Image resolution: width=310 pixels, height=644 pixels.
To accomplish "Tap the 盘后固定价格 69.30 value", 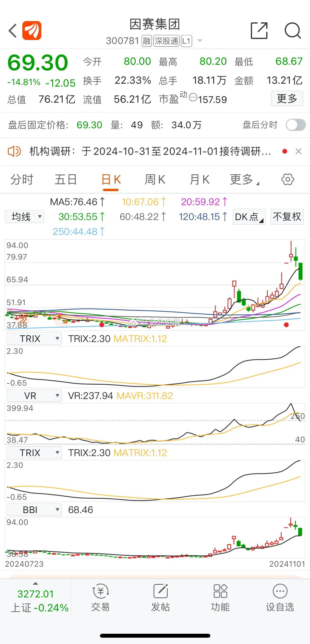I will (89, 125).
